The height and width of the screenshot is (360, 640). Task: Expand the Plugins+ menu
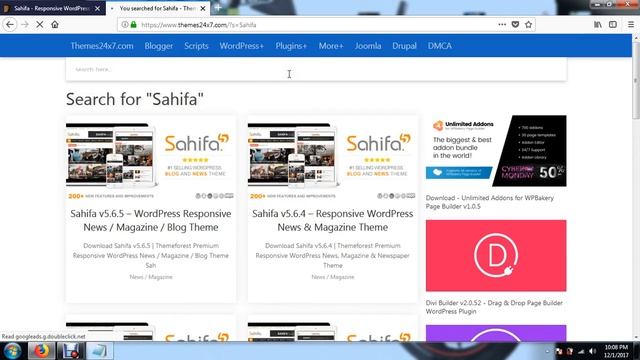tap(291, 46)
